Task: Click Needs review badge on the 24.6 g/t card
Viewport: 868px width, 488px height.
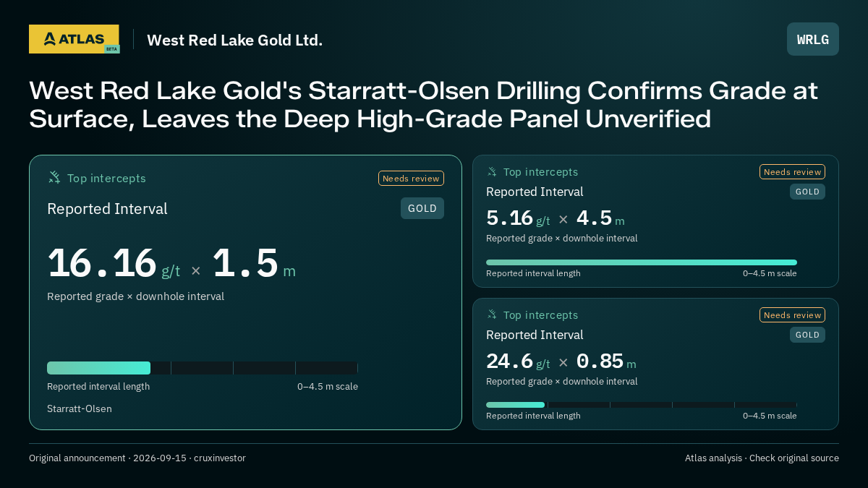Action: pyautogui.click(x=792, y=315)
